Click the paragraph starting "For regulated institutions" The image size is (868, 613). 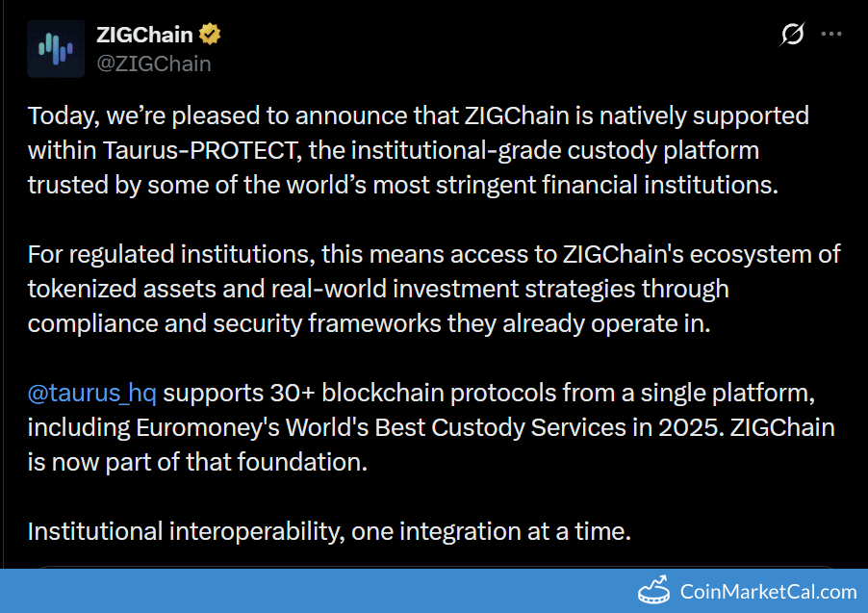point(433,289)
